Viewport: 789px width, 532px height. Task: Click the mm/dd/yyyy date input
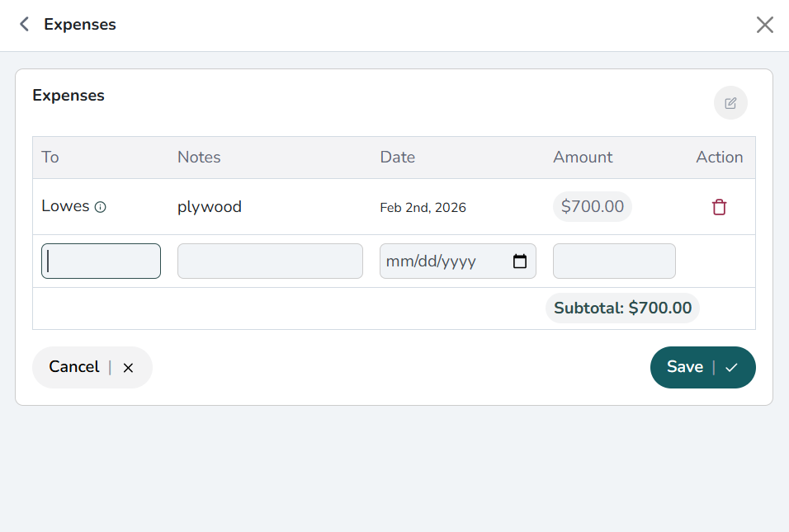click(442, 261)
